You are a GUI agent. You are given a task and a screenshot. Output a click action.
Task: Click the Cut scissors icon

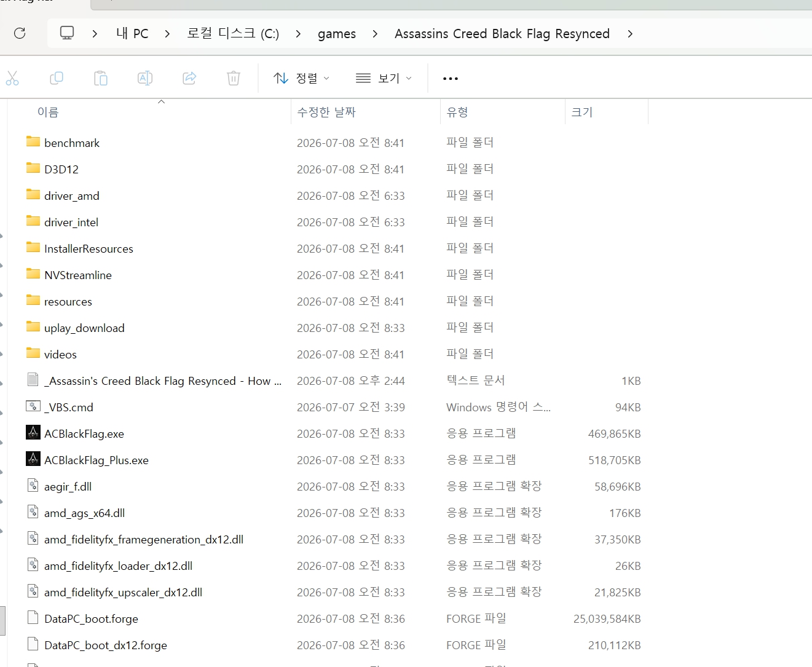click(x=12, y=78)
